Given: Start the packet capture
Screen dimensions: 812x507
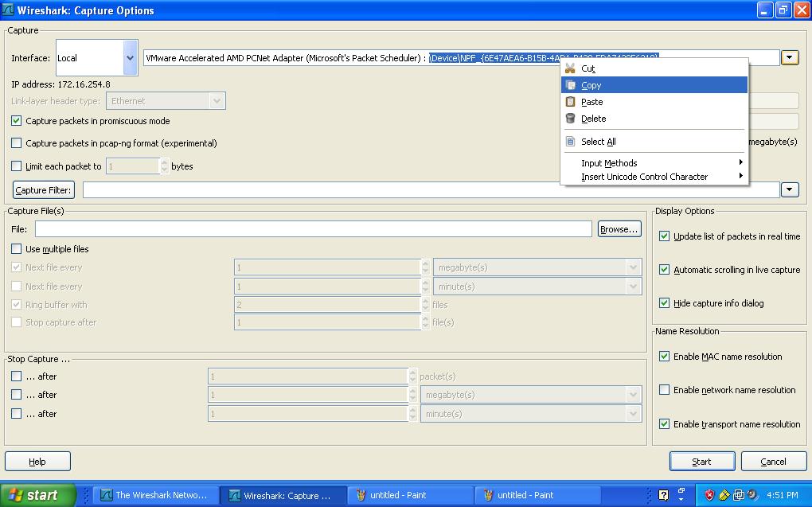Looking at the screenshot, I should [701, 462].
